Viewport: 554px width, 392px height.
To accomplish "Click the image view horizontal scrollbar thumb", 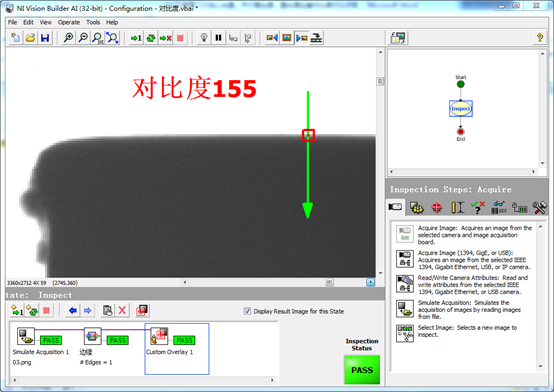I will click(x=329, y=282).
